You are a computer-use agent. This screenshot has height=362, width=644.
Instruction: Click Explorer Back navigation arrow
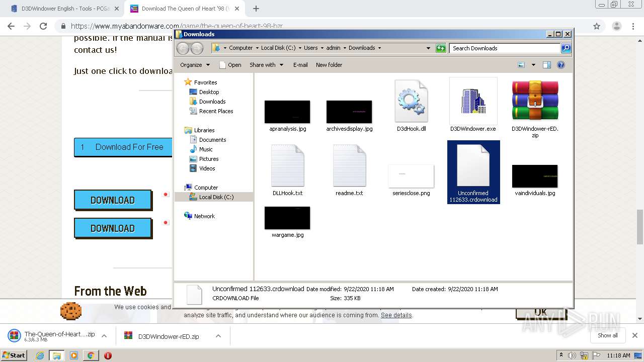click(x=183, y=48)
